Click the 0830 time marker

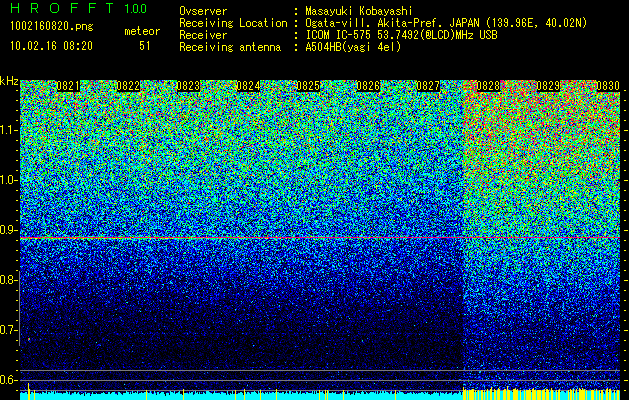(x=608, y=86)
